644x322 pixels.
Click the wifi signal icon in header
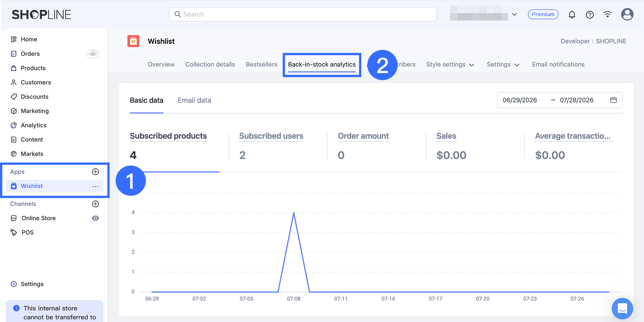pyautogui.click(x=607, y=14)
